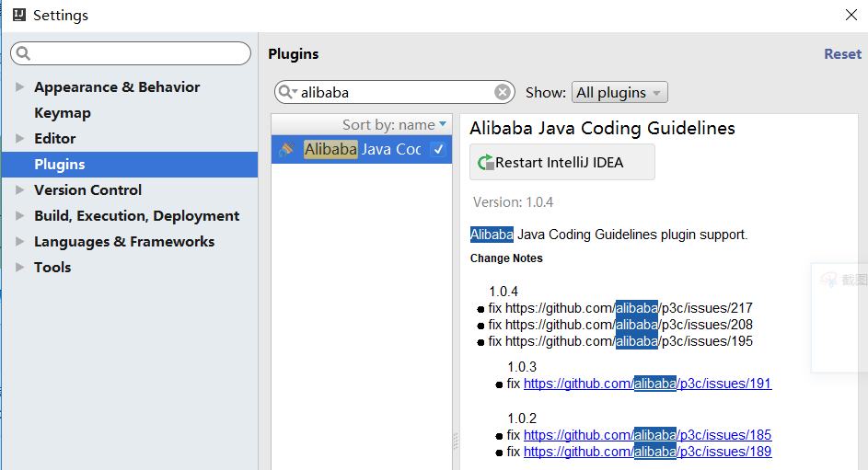Select Editor category
This screenshot has height=470, width=868.
tap(55, 138)
